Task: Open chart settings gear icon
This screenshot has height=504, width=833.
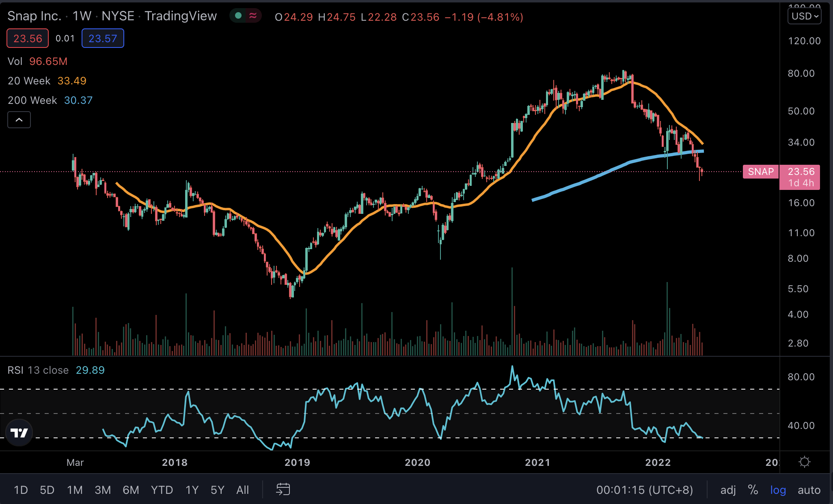Action: pos(804,462)
